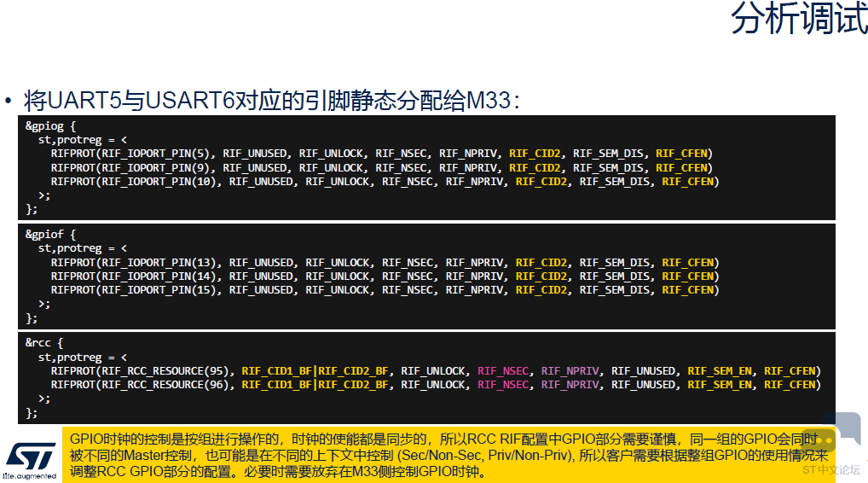This screenshot has width=868, height=483.
Task: Click the &gpiog { line
Action: 50,125
